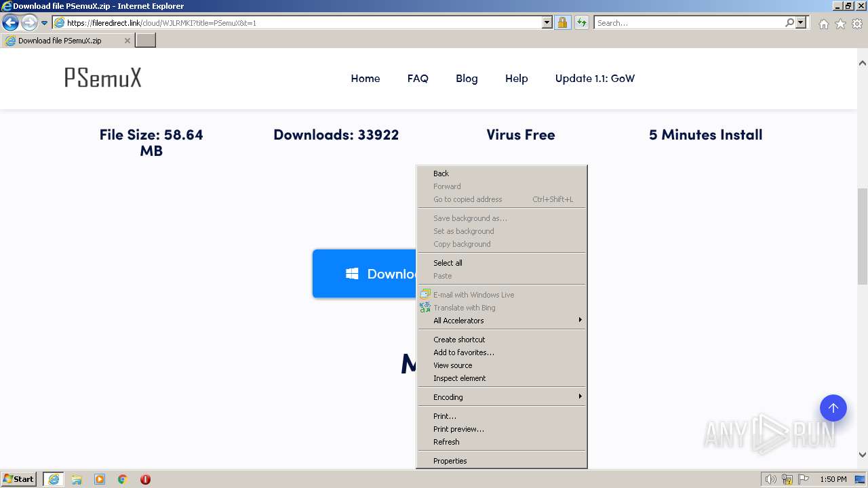The image size is (868, 488).
Task: Open the FAQ nav link
Action: coord(418,79)
